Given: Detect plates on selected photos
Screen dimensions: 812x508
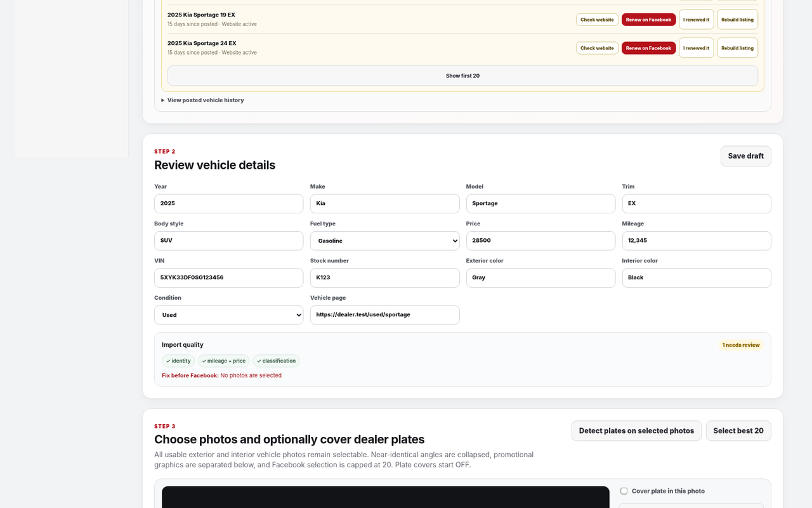Looking at the screenshot, I should click(636, 431).
